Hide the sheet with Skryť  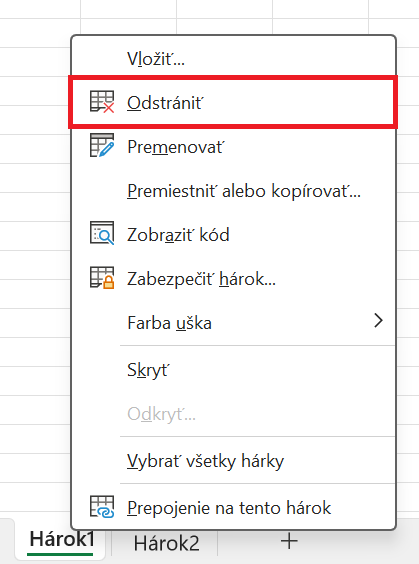coord(234,370)
